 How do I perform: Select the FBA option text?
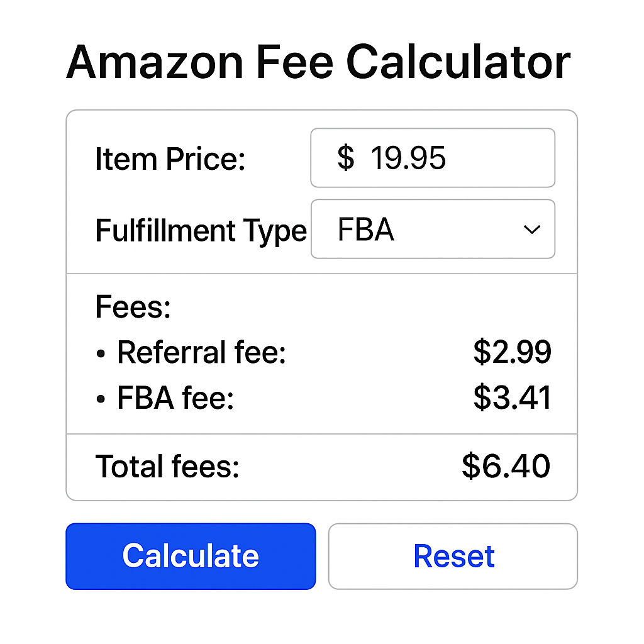point(365,230)
